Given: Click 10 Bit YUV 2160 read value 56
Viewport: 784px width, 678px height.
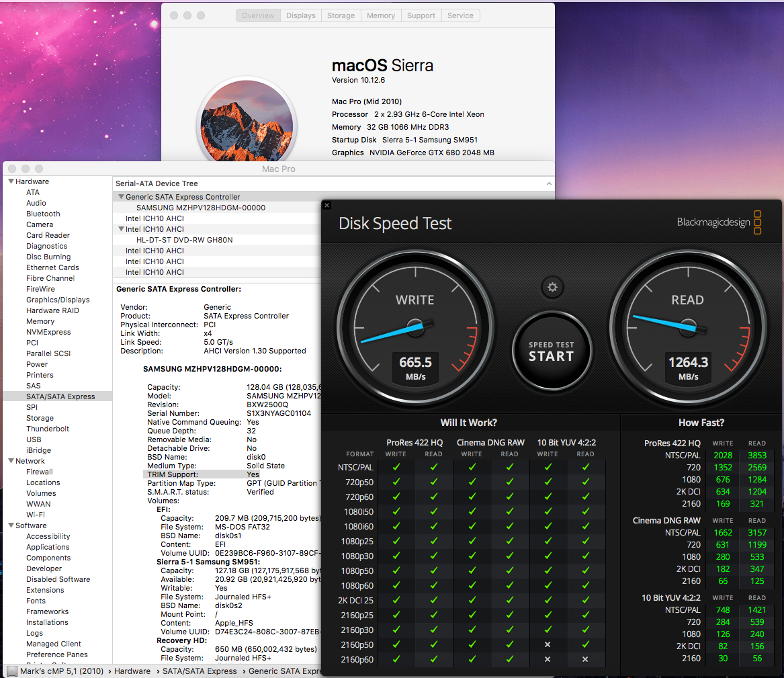Looking at the screenshot, I should (757, 659).
